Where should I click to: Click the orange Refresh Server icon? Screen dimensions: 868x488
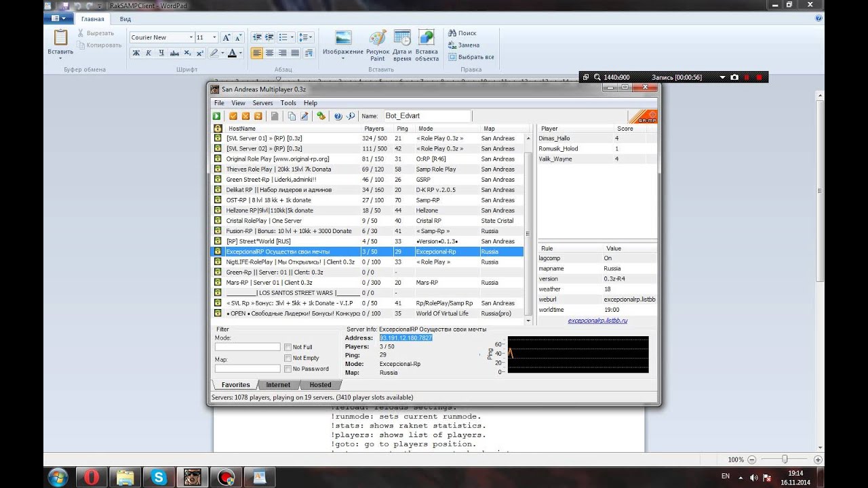click(x=258, y=116)
